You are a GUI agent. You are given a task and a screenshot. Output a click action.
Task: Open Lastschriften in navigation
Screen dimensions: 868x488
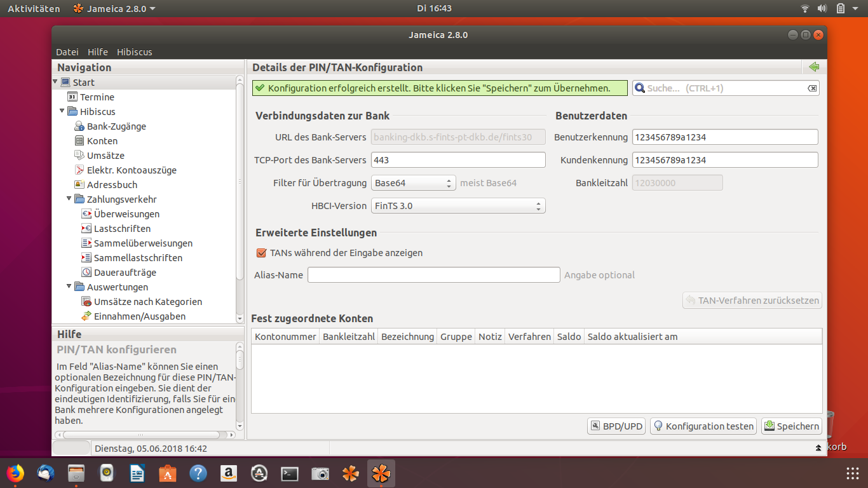click(x=116, y=229)
